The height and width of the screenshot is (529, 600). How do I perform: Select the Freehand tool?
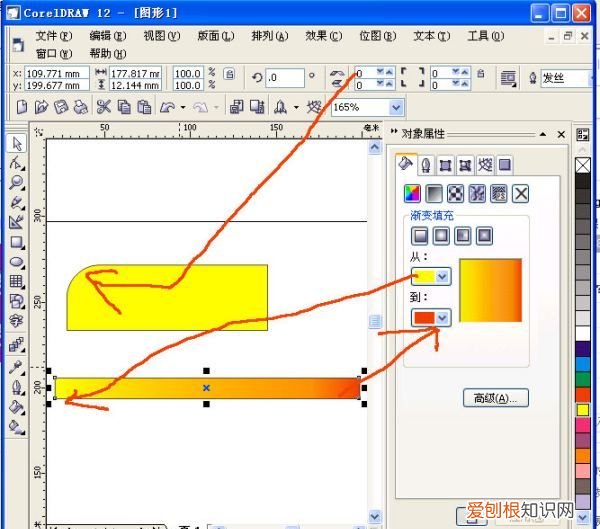point(16,202)
